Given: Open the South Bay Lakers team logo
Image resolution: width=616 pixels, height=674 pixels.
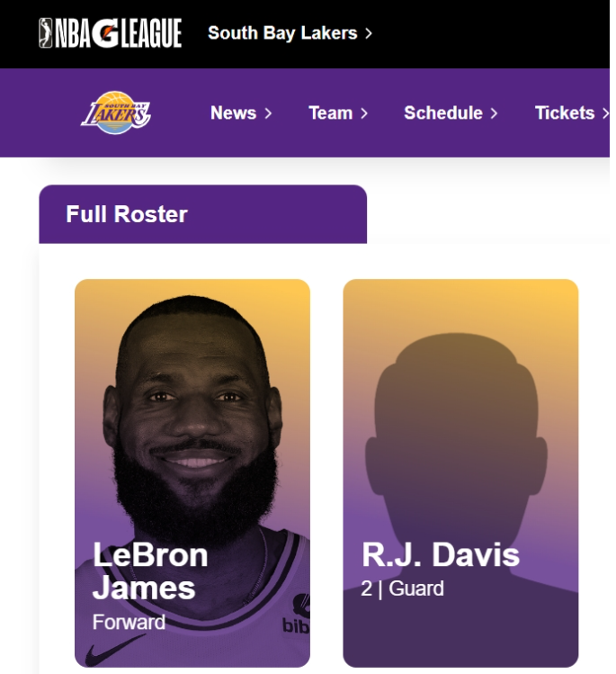Looking at the screenshot, I should click(115, 112).
